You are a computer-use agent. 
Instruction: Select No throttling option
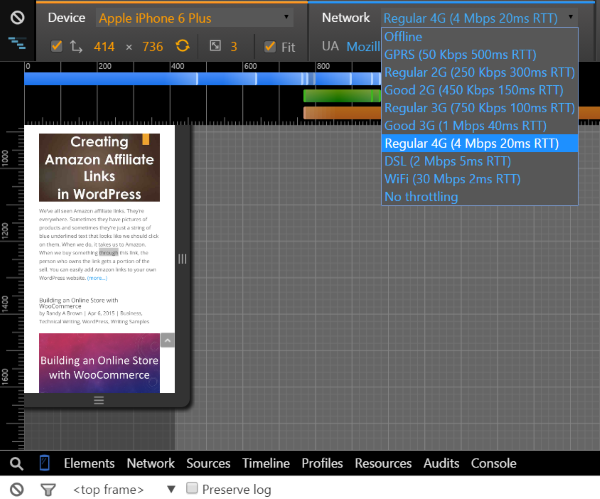[x=480, y=197]
